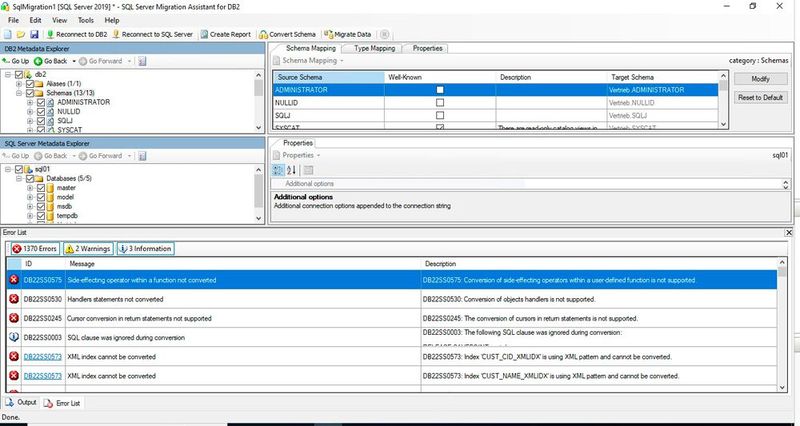Expand the Aliases (1/1) node
The height and width of the screenshot is (426, 800).
coord(19,84)
